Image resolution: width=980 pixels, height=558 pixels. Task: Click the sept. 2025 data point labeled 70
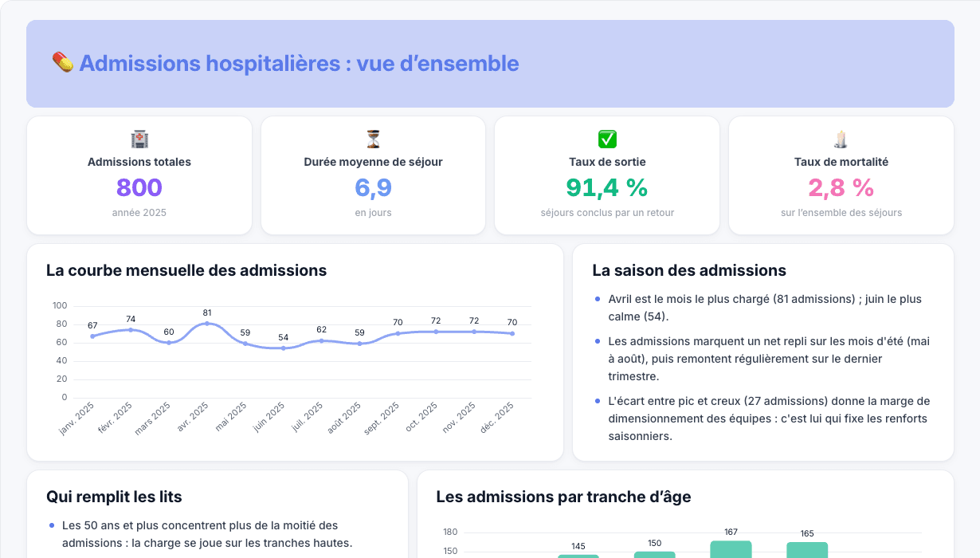click(398, 333)
